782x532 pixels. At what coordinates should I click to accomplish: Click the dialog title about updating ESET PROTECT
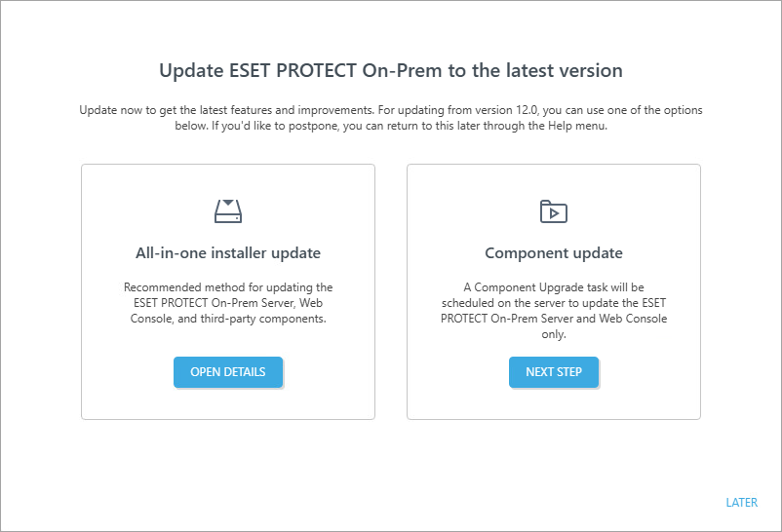click(x=390, y=71)
